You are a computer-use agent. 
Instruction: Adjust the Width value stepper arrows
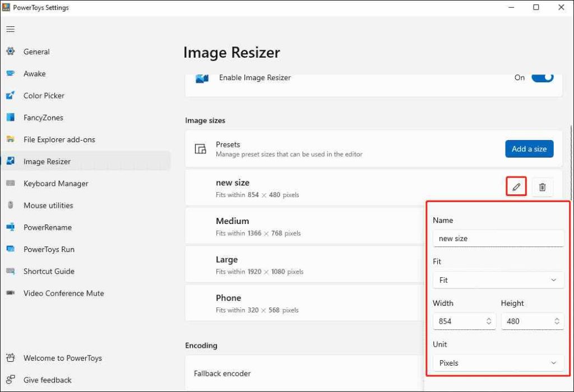coord(489,321)
